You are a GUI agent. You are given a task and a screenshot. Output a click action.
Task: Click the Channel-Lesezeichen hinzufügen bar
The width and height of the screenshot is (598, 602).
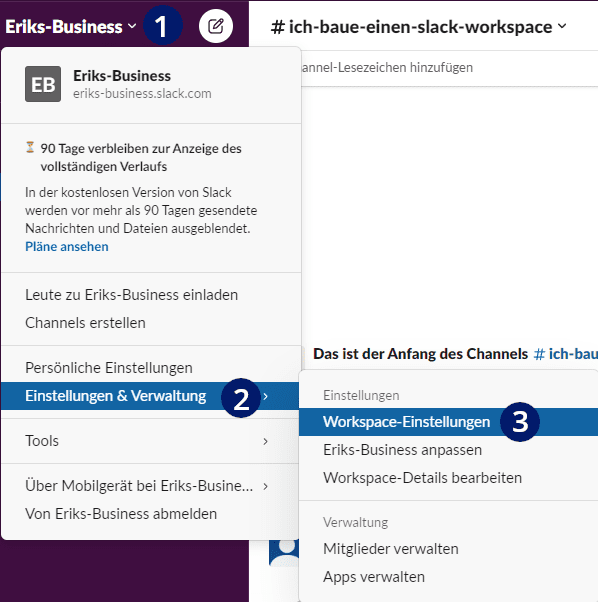[387, 68]
